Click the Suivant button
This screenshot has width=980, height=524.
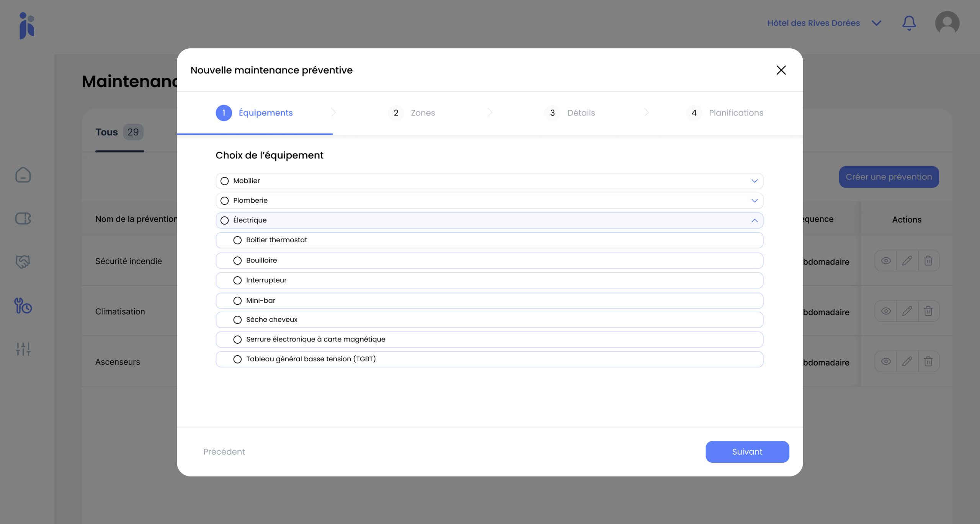pyautogui.click(x=747, y=452)
